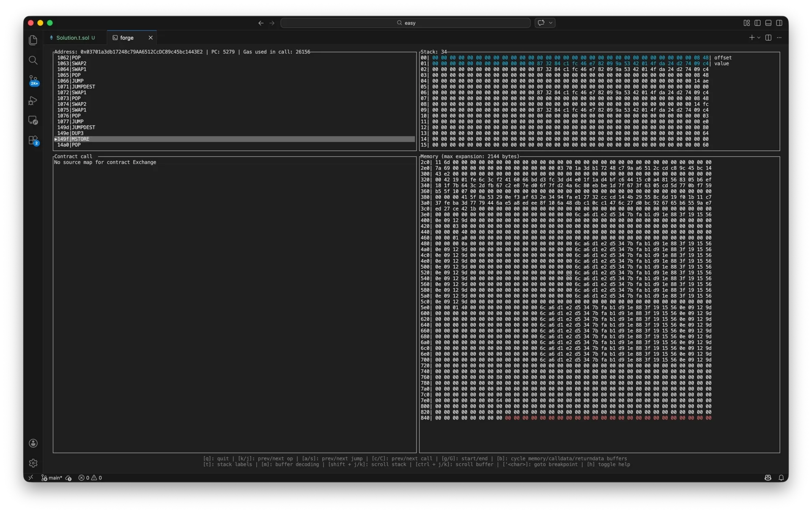Image resolution: width=812 pixels, height=513 pixels.
Task: Click the 'easy' command center search field
Action: tap(405, 23)
